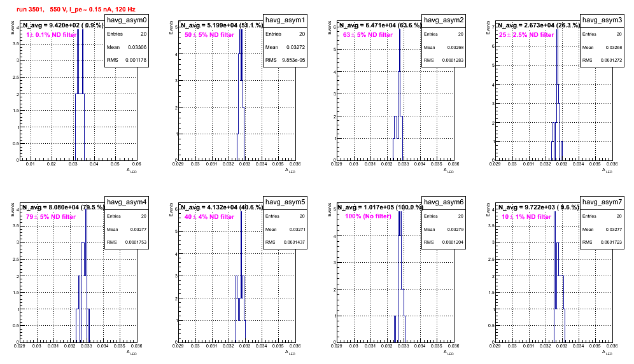The image size is (634, 364).
Task: Select the havg_asym1 stats box title
Action: click(x=285, y=20)
